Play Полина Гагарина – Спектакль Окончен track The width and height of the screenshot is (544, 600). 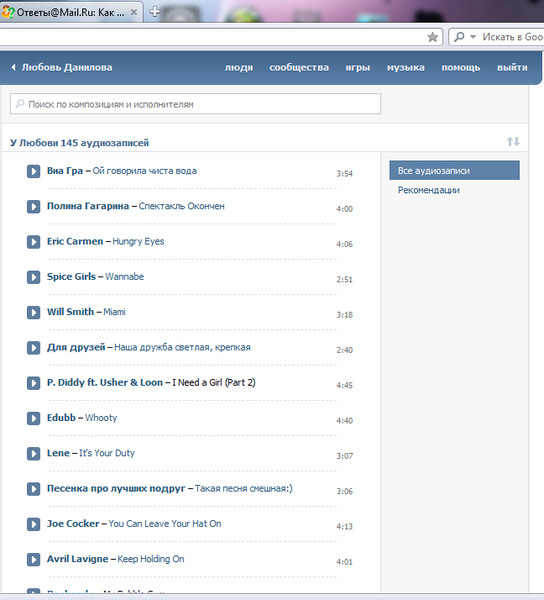coord(33,207)
